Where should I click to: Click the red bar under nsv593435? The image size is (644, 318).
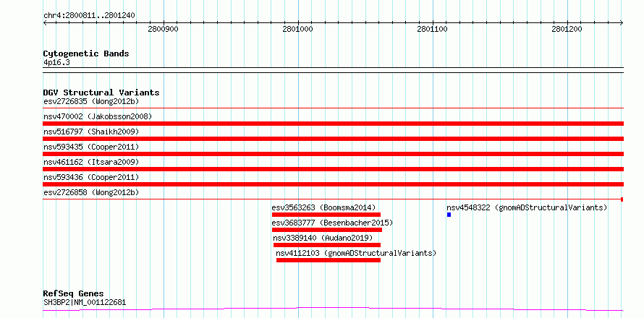[334, 154]
